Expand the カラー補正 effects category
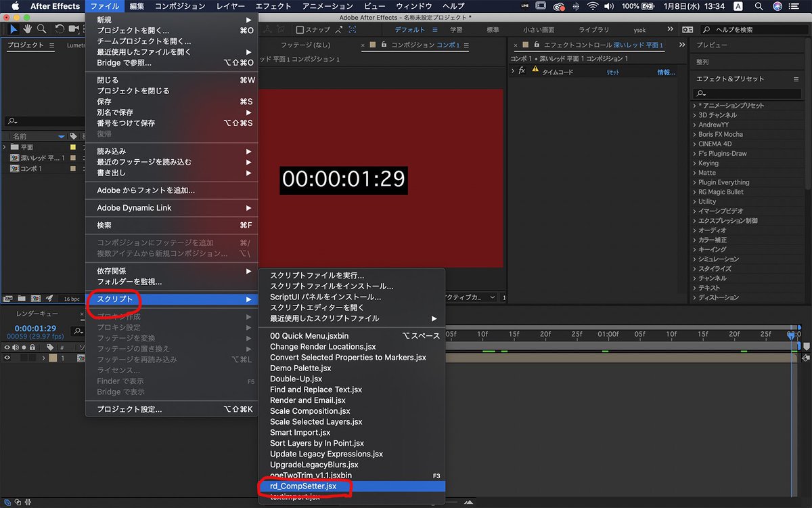Screen dimensions: 812x508 point(694,240)
